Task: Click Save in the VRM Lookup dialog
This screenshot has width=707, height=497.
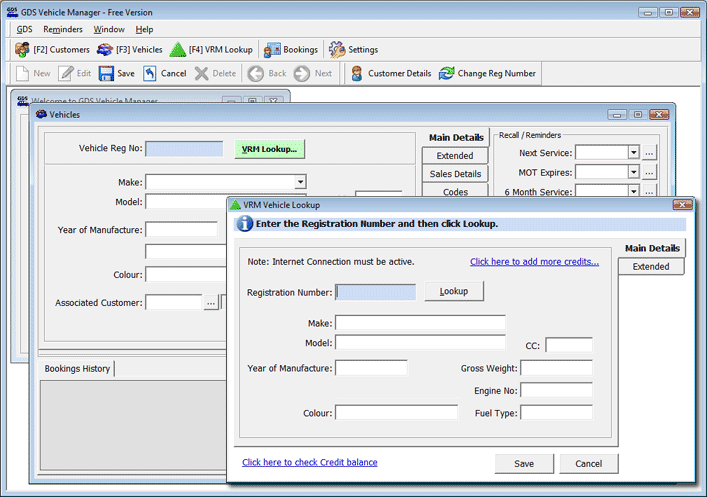Action: [x=524, y=464]
